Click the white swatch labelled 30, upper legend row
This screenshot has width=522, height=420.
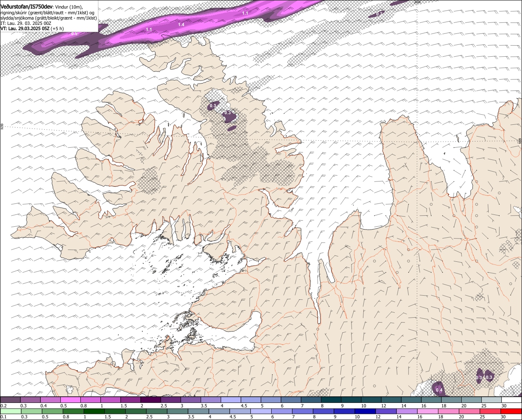coord(512,400)
